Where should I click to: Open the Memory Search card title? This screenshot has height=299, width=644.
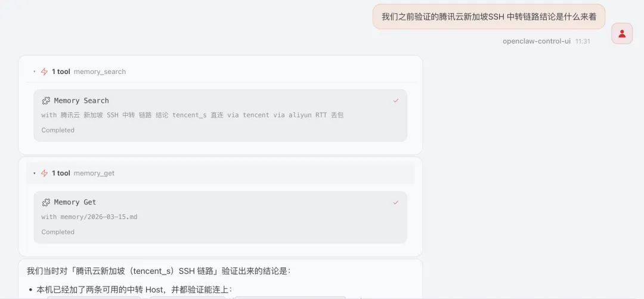coord(81,101)
